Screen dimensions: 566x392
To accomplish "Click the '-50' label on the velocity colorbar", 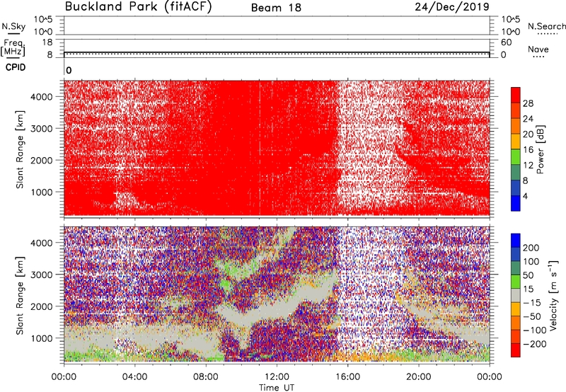I will click(x=532, y=316).
